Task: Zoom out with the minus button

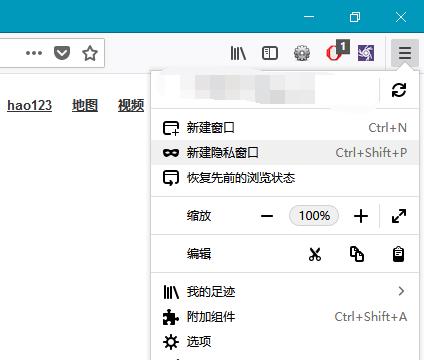Action: 267,216
